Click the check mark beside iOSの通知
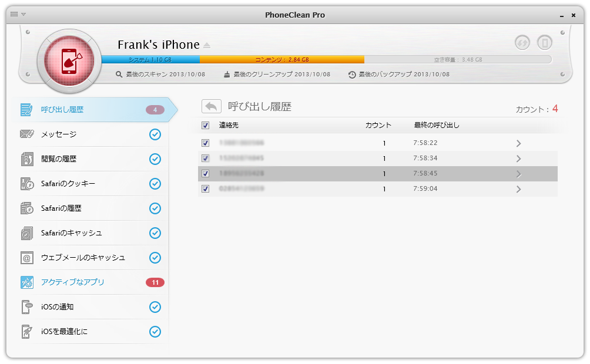590x364 pixels. tap(155, 307)
